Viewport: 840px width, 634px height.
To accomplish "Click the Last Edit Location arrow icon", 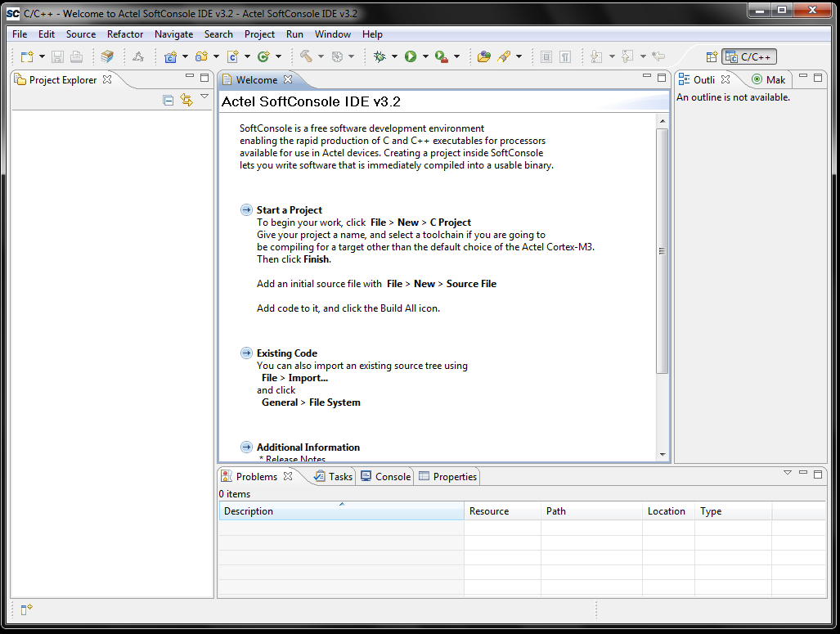I will [x=658, y=56].
